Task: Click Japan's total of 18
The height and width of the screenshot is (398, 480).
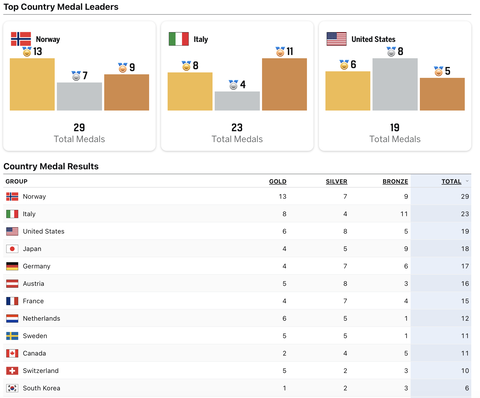Action: (465, 249)
